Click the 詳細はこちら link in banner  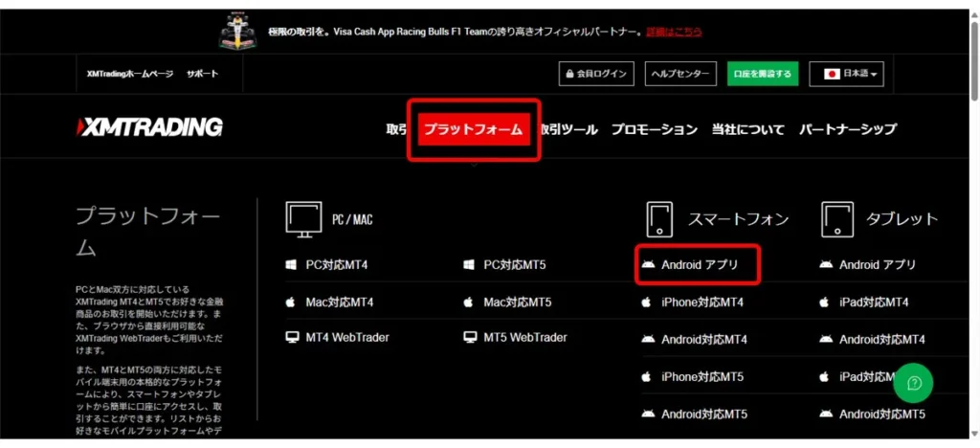tap(674, 32)
